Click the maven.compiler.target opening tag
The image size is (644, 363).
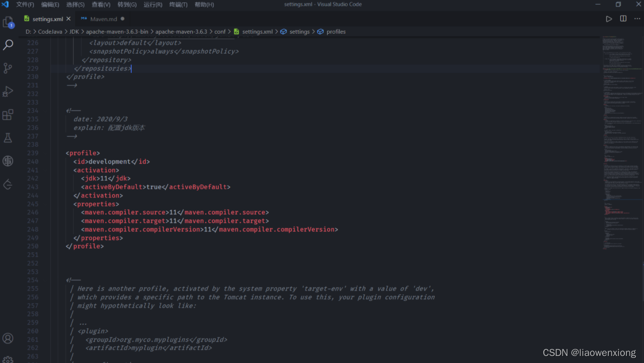125,221
